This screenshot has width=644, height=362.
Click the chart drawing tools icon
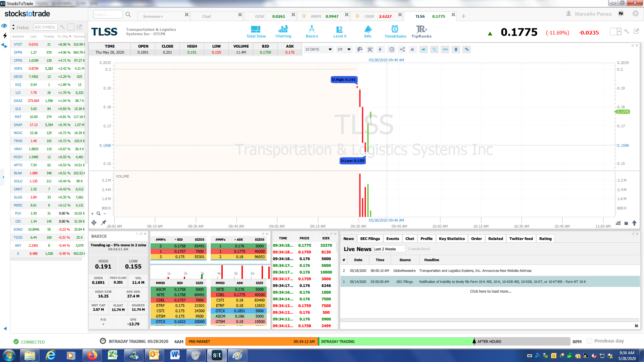coord(370,49)
